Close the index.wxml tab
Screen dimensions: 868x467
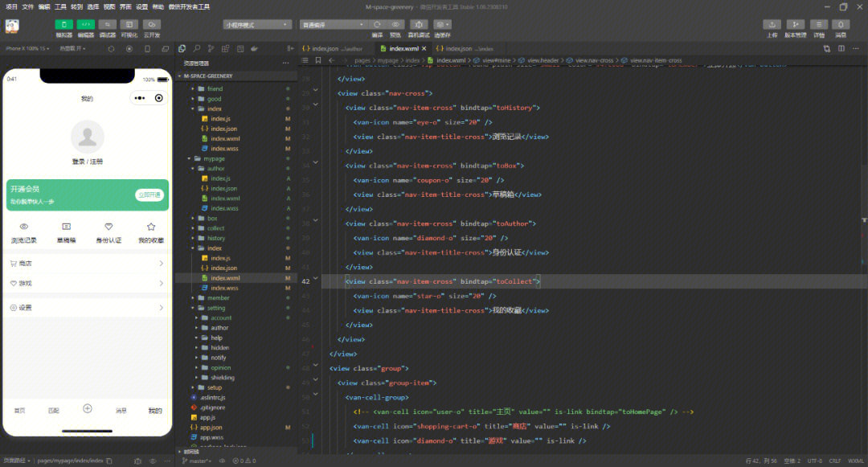click(424, 49)
